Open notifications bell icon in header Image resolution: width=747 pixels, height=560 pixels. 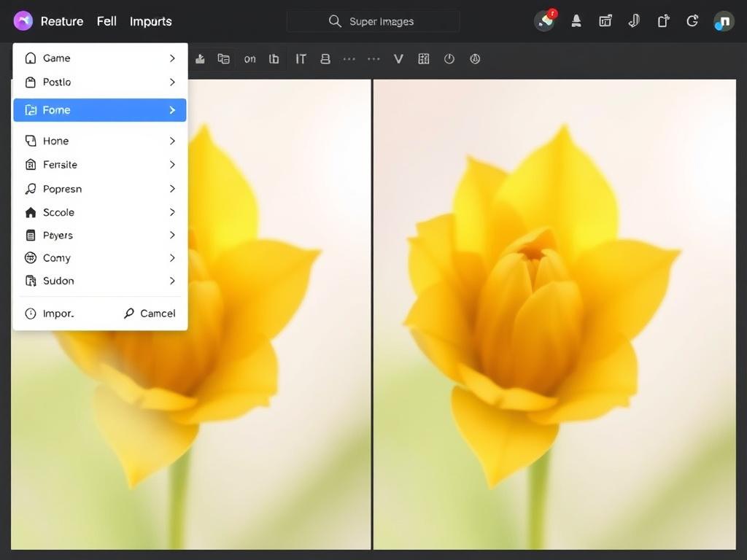tap(576, 21)
